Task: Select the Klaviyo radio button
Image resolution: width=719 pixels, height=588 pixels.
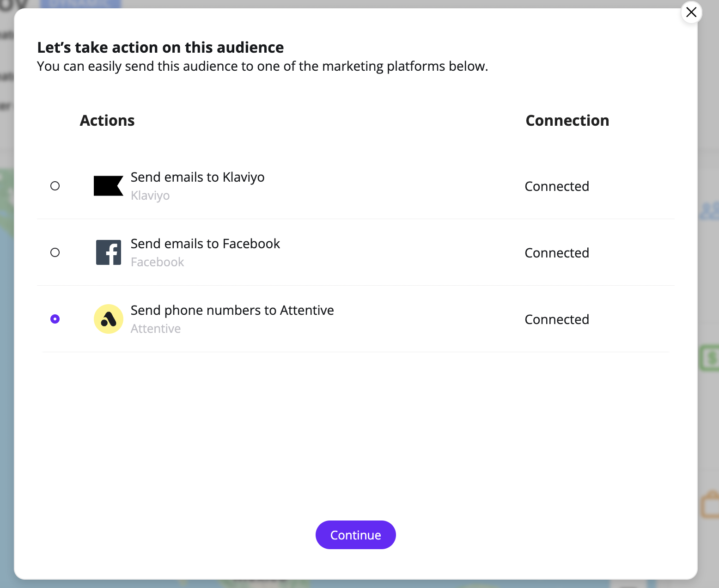Action: (55, 186)
